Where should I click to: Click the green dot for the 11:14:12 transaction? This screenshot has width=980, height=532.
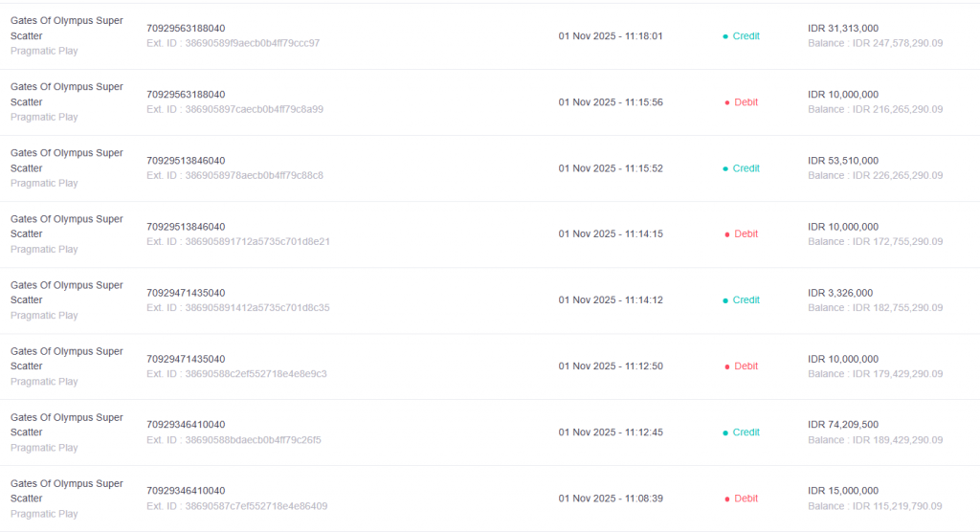(x=725, y=300)
